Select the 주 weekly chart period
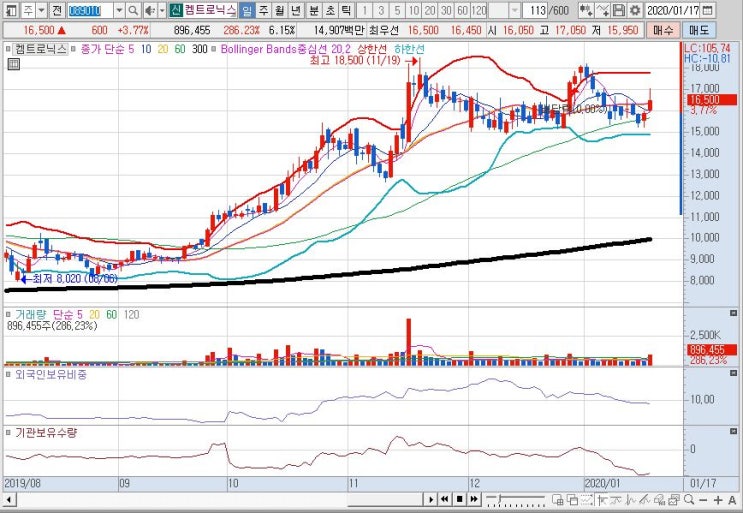The width and height of the screenshot is (743, 513). (263, 10)
